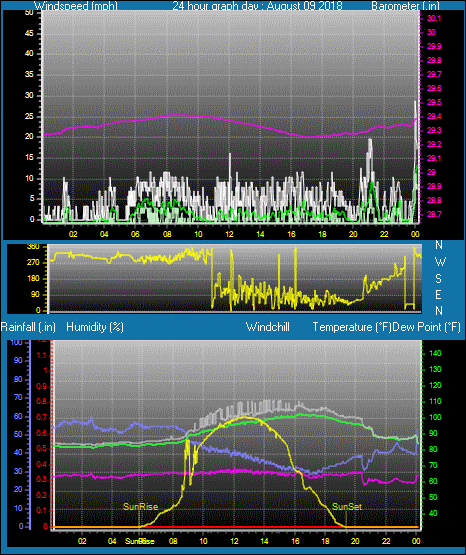The image size is (466, 555).
Task: Click the '20' hour label under windspeed graph
Action: click(x=353, y=234)
